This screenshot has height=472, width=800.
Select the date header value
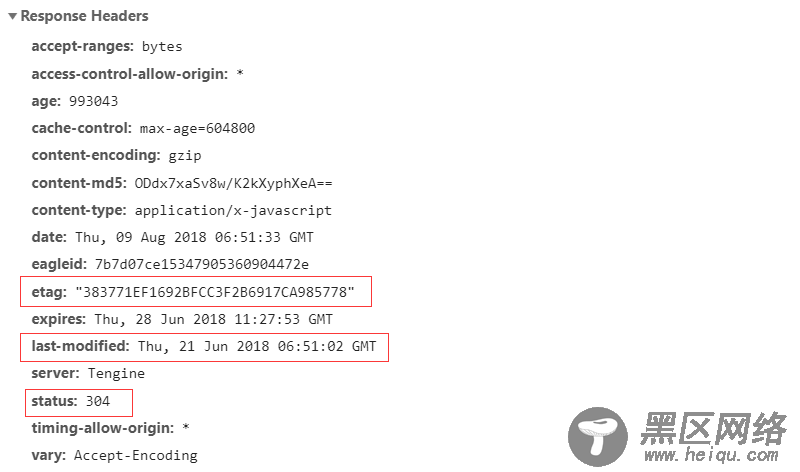[x=194, y=237]
